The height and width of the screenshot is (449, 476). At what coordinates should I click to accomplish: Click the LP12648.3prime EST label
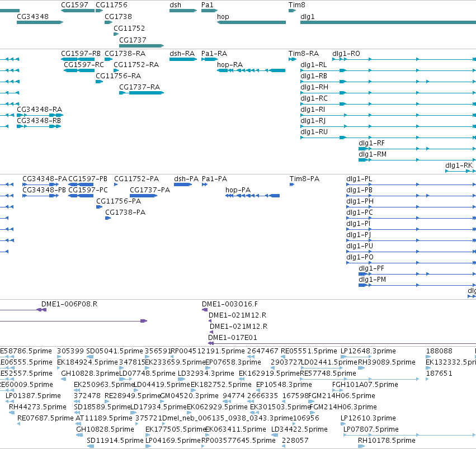(368, 351)
